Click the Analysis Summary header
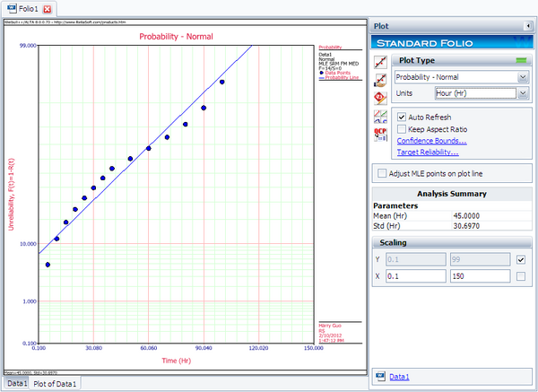Image resolution: width=538 pixels, height=392 pixels. click(452, 194)
